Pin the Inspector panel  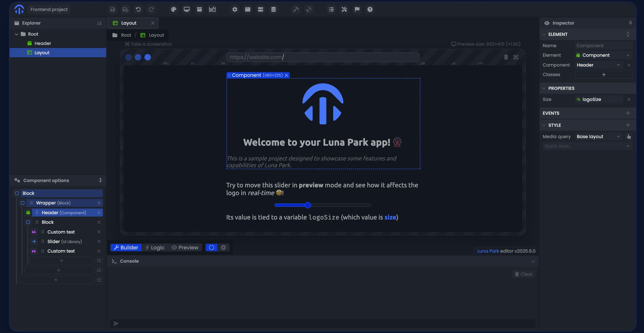(630, 23)
